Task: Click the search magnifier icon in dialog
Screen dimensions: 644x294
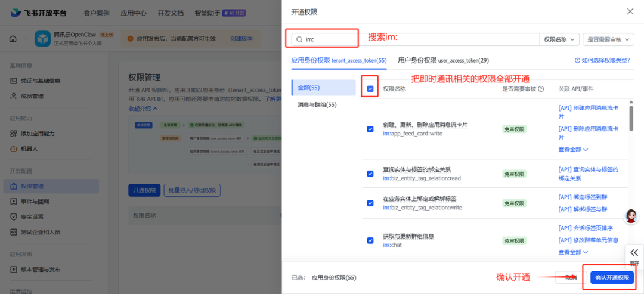Action: pos(299,39)
